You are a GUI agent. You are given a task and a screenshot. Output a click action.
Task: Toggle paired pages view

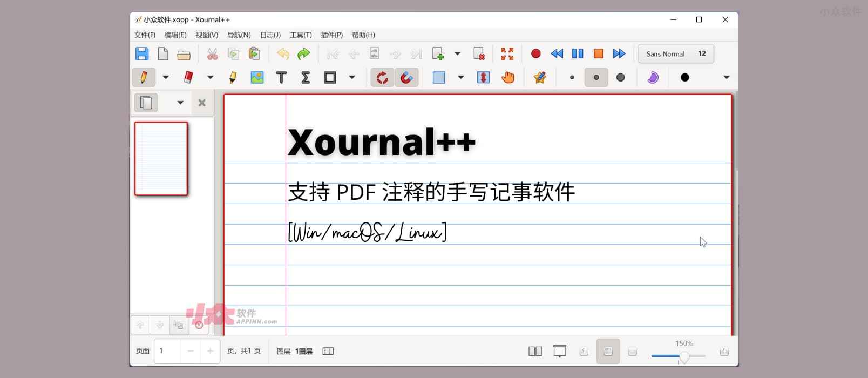pyautogui.click(x=535, y=352)
